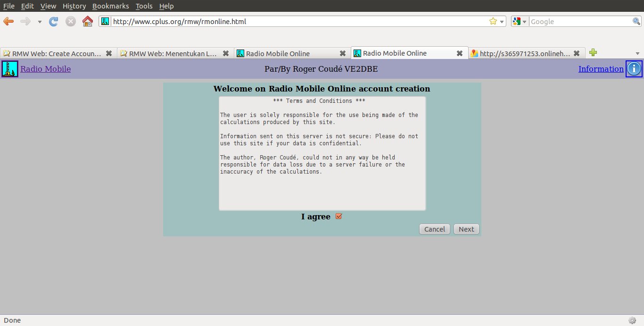The image size is (644, 326).
Task: Open a new tab with plus icon
Action: [x=593, y=53]
